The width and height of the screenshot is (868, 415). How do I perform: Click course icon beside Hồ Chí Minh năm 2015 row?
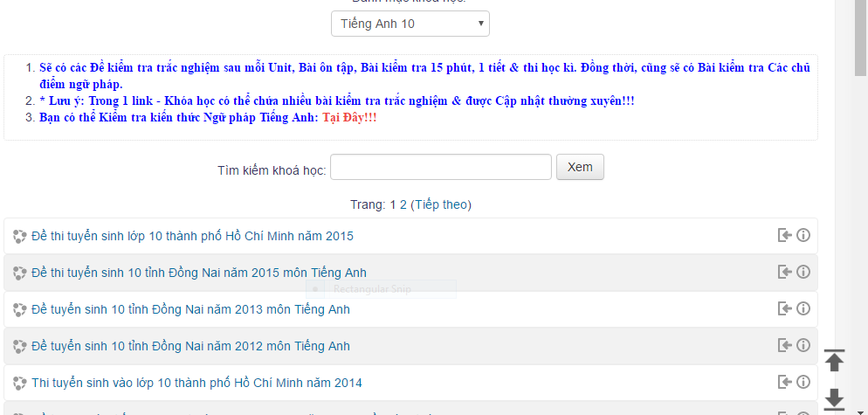click(x=20, y=237)
